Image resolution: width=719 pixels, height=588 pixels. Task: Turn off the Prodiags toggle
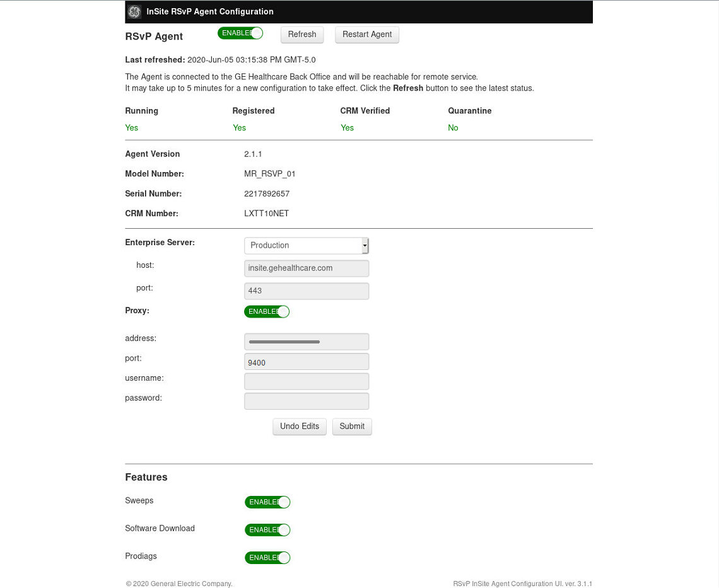[267, 558]
